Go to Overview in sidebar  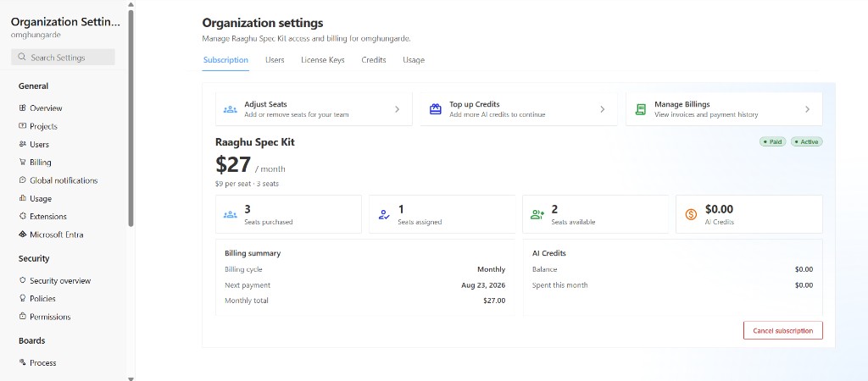point(46,108)
